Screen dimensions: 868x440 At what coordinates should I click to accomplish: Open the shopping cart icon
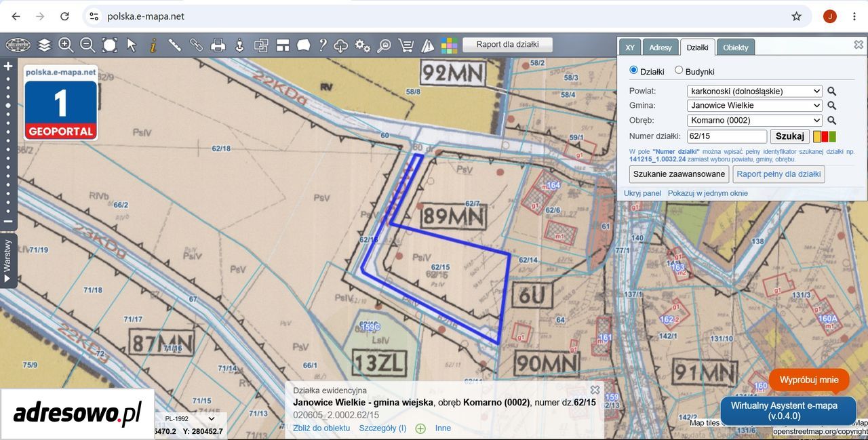pyautogui.click(x=406, y=45)
